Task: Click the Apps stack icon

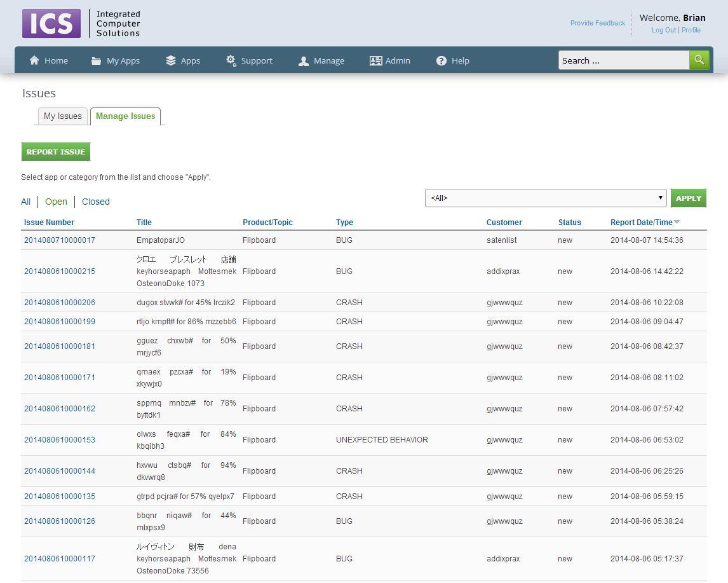Action: [171, 60]
